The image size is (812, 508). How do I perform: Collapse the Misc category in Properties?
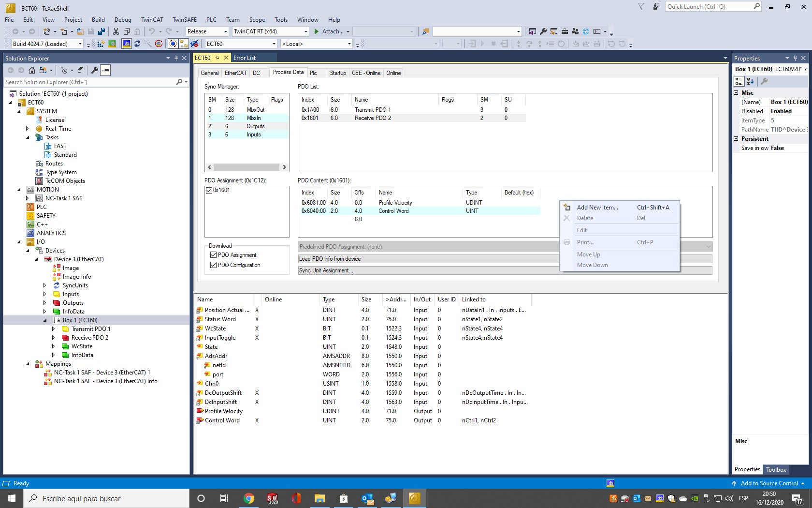click(736, 93)
